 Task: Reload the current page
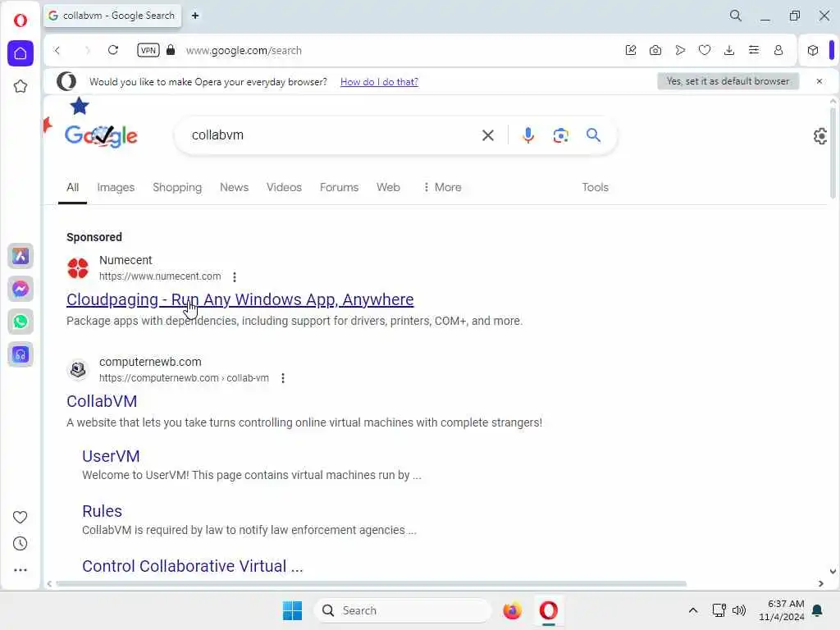(x=113, y=50)
